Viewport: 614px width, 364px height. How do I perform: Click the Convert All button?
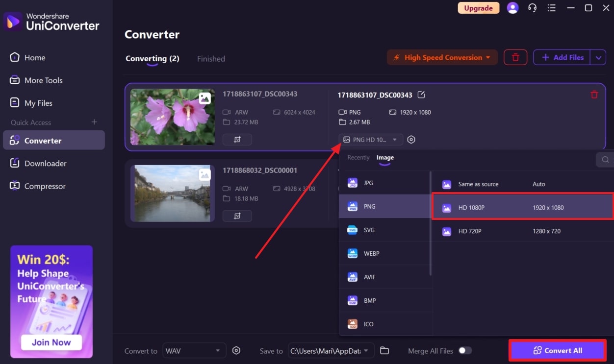[x=558, y=351]
